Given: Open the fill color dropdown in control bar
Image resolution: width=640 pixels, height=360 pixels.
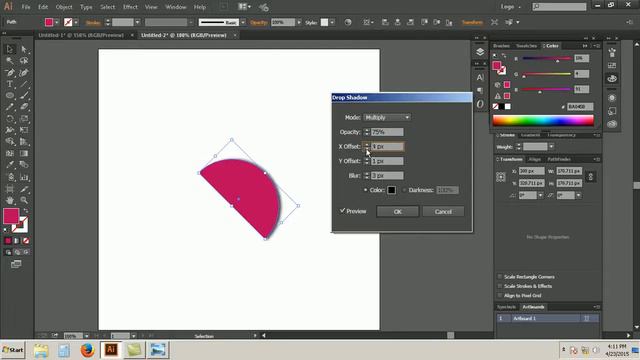Looking at the screenshot, I should tap(57, 22).
